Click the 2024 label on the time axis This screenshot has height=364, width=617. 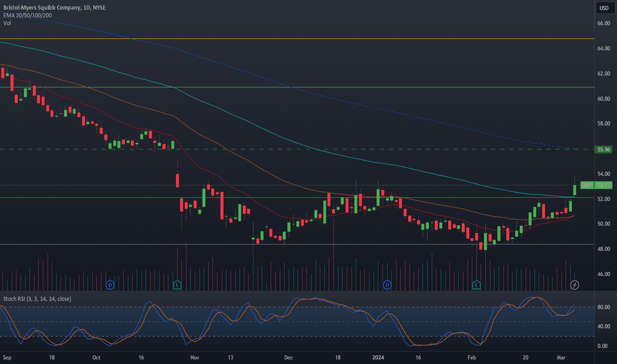click(x=378, y=357)
